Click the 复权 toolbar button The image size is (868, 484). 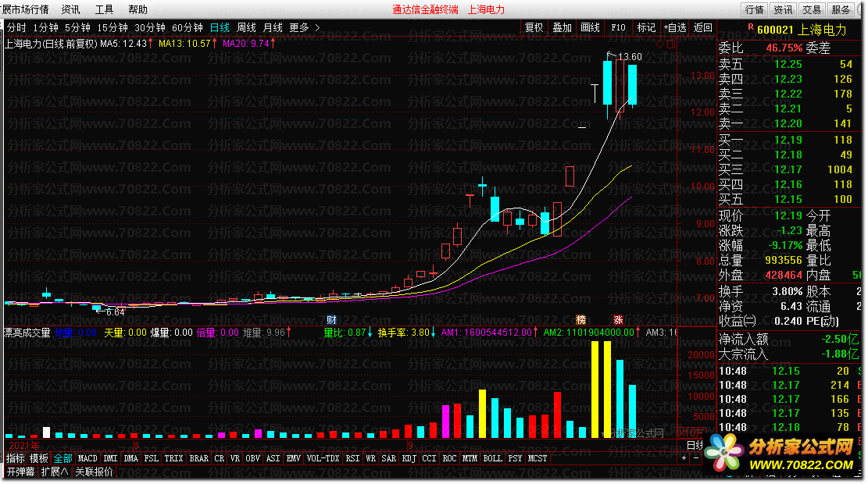pos(534,27)
